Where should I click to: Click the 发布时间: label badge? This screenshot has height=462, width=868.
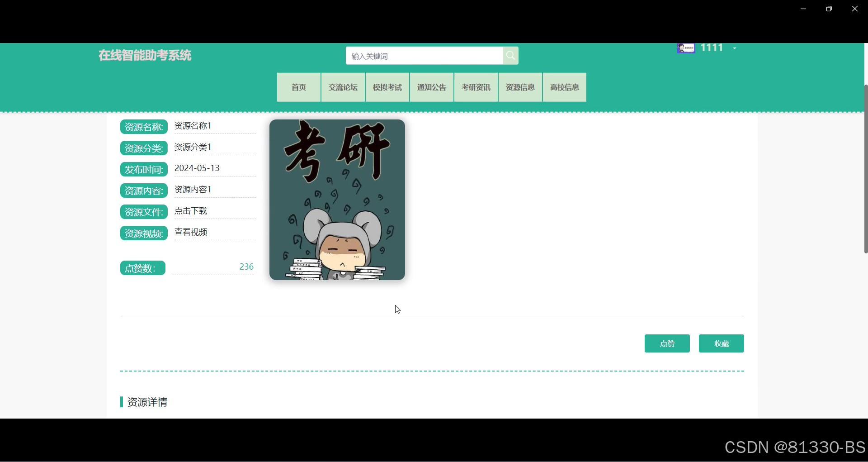tap(144, 169)
